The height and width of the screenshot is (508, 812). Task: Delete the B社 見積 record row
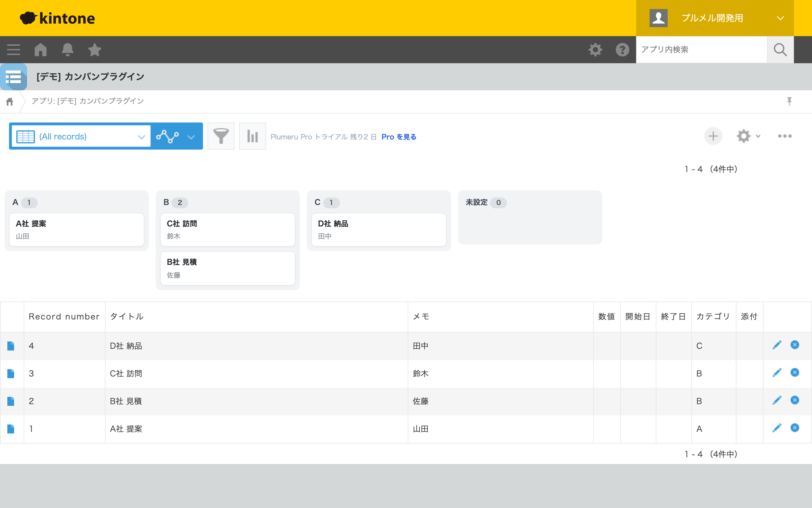pyautogui.click(x=795, y=400)
